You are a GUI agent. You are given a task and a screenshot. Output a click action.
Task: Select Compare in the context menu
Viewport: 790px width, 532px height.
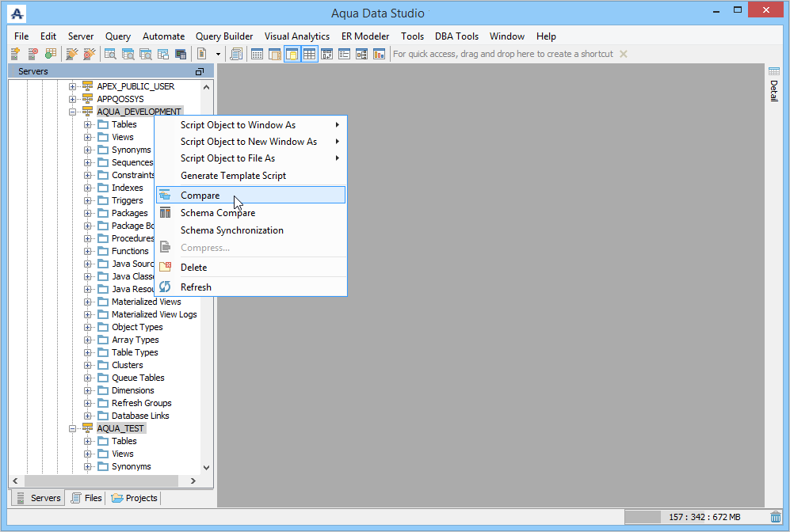250,196
